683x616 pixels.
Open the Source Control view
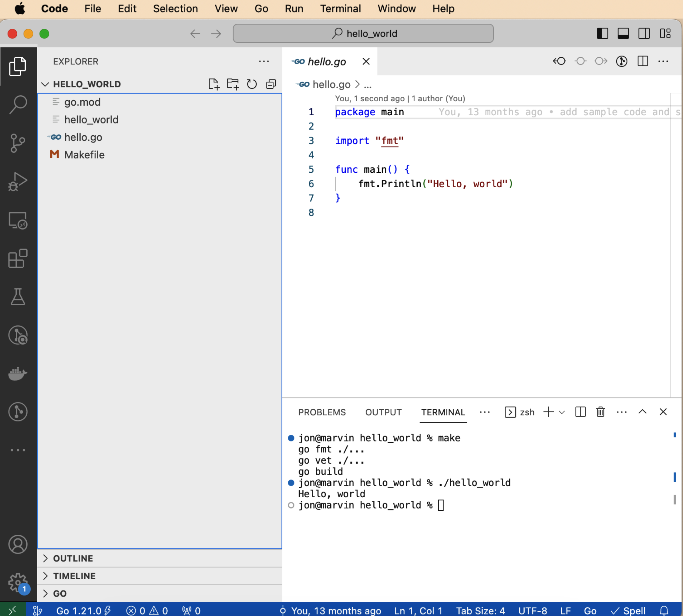pos(18,143)
